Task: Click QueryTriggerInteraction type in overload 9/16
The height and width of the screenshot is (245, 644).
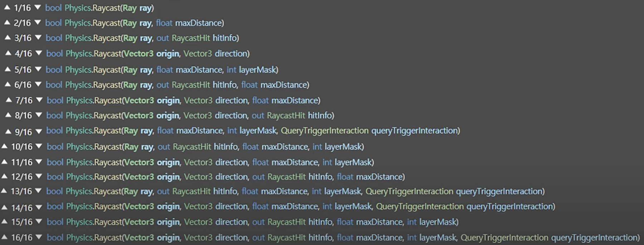Action: pos(325,131)
